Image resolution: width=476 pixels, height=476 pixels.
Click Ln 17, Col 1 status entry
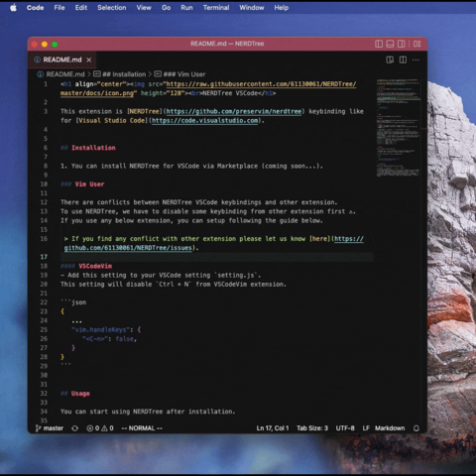[x=273, y=428]
